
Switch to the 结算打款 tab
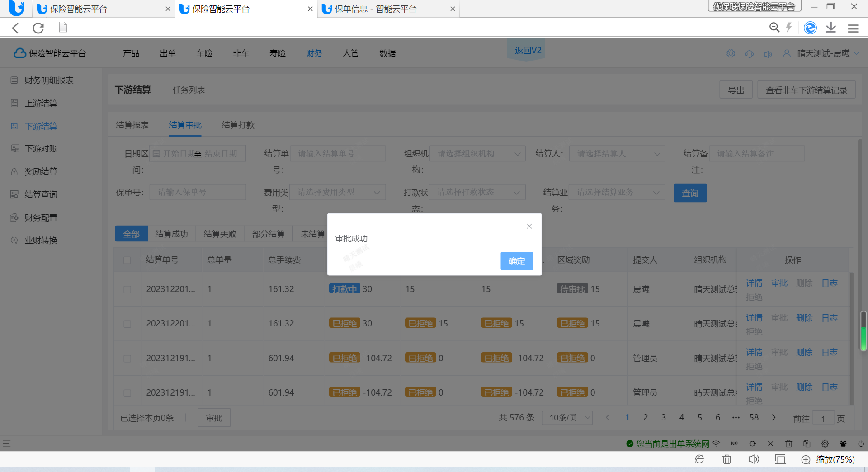[238, 125]
